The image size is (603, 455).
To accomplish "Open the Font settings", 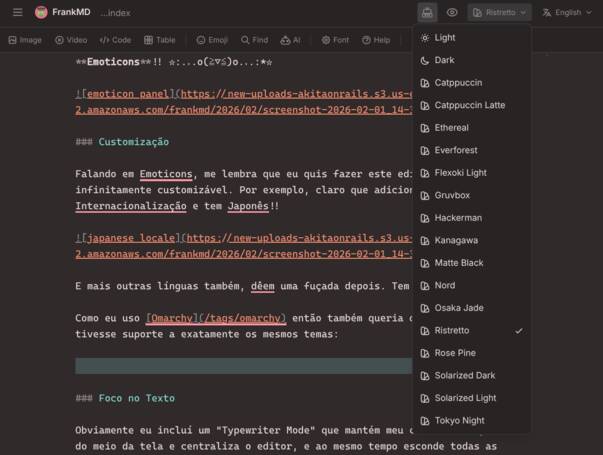I will pos(335,40).
